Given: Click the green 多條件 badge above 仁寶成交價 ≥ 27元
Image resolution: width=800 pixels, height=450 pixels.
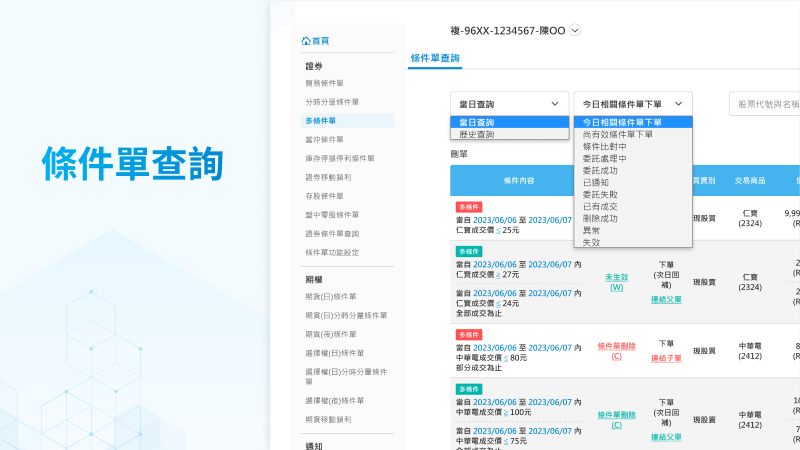Looking at the screenshot, I should (468, 251).
